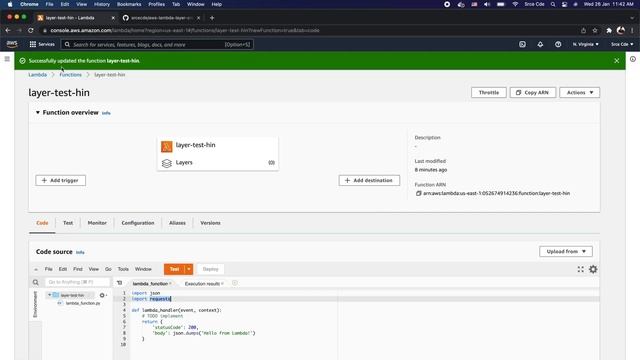Click the Layers stack icon

pyautogui.click(x=167, y=163)
